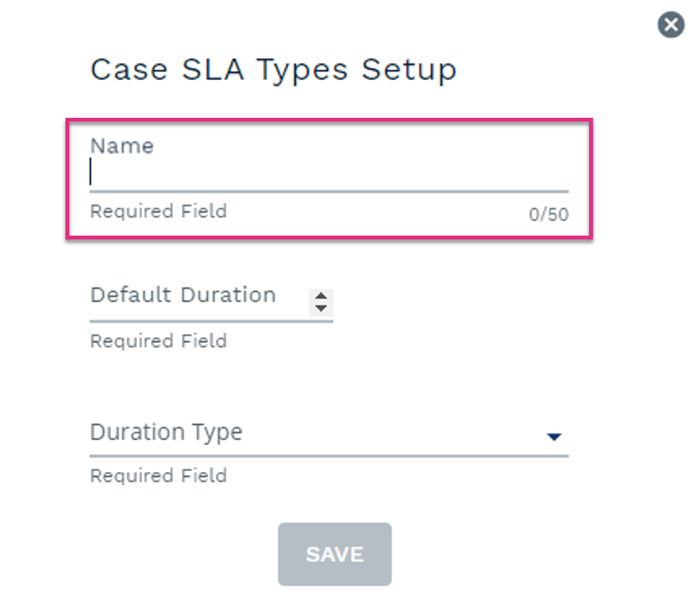Viewport: 700px width, 609px height.
Task: Click the up arrow on Default Duration stepper
Action: coord(321,296)
